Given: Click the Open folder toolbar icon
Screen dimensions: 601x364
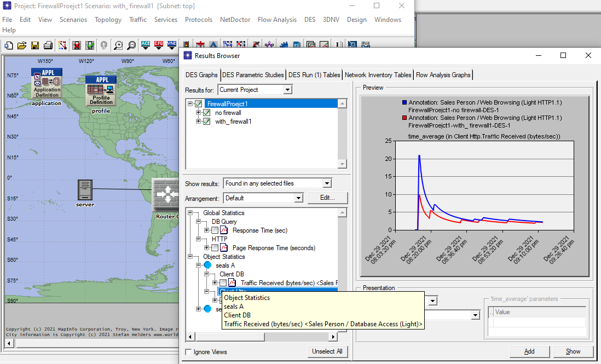Looking at the screenshot, I should point(22,45).
